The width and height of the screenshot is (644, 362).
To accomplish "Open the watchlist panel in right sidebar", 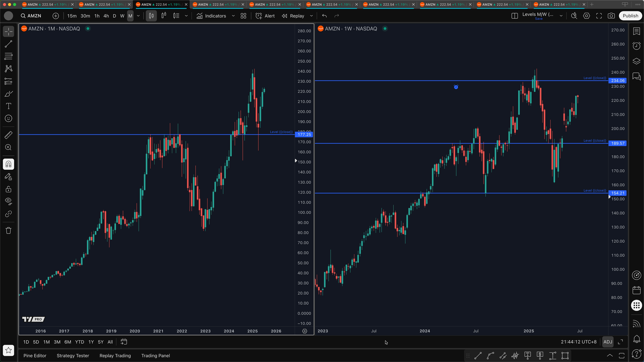I will pyautogui.click(x=636, y=31).
